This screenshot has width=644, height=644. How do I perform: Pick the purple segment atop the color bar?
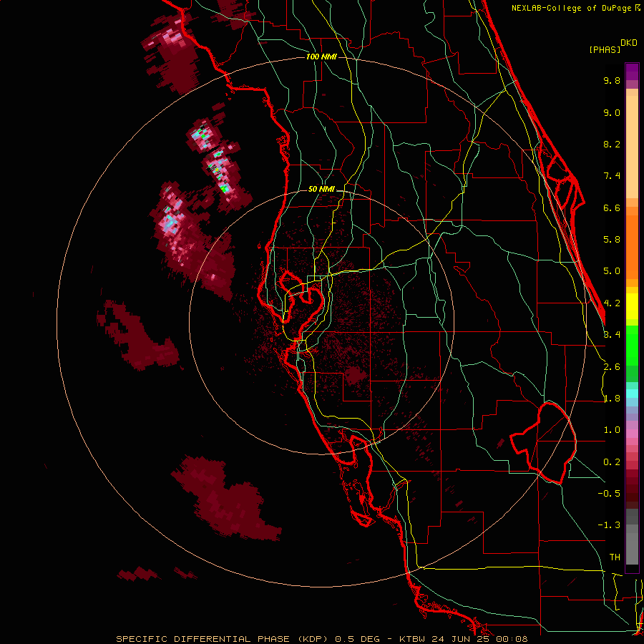point(632,72)
